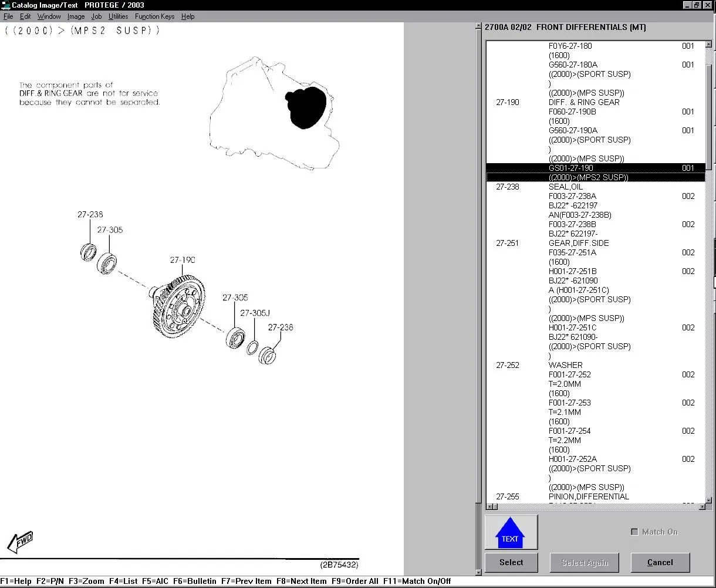Select part number G560-27-180A

coord(573,65)
